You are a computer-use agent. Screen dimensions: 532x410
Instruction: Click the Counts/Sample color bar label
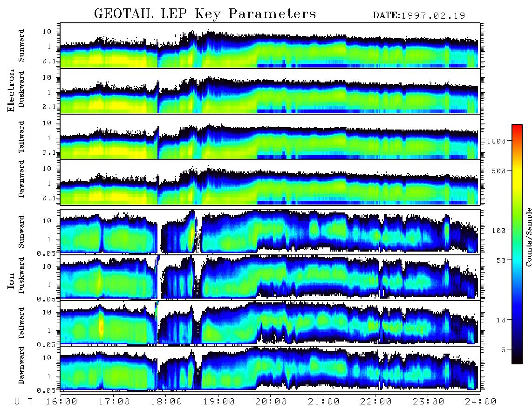pos(528,237)
